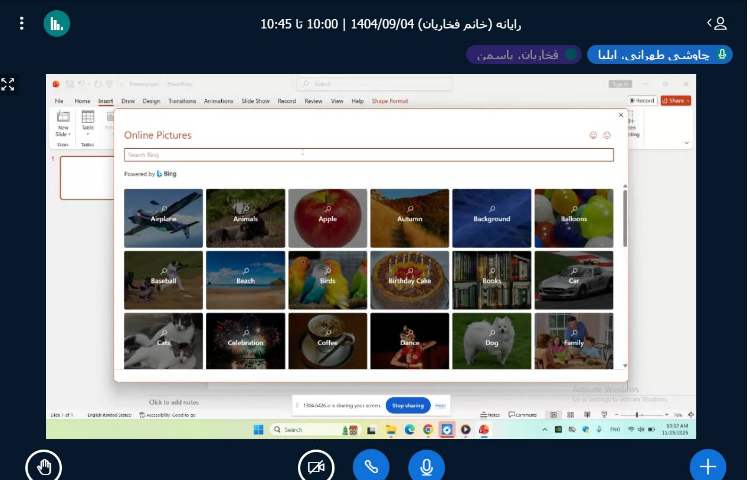Screen dimensions: 750x480
Task: Select the Apple picture category
Action: tap(328, 218)
